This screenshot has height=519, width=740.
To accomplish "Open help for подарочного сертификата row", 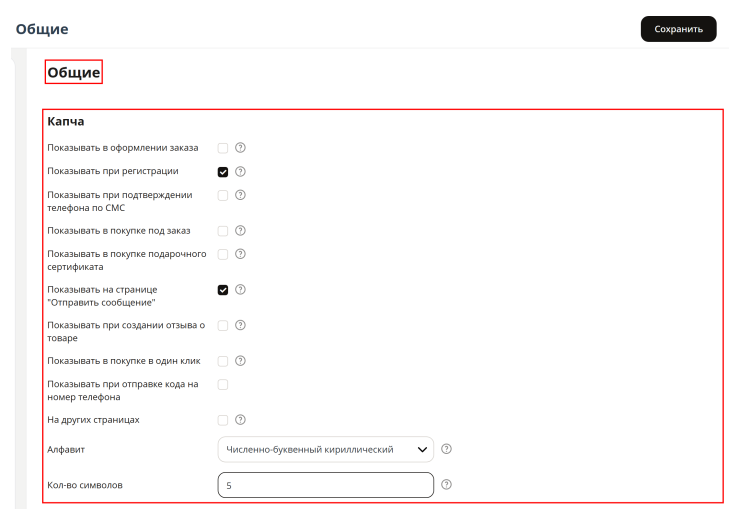I will point(240,254).
